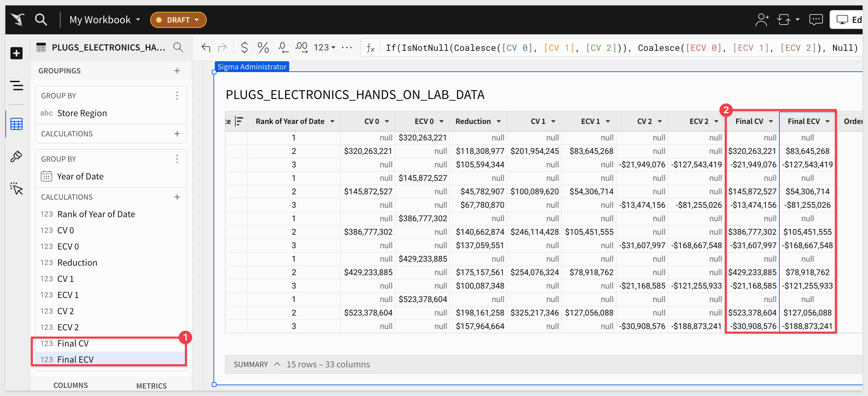
Task: Decrease decimal places icon
Action: click(x=283, y=47)
